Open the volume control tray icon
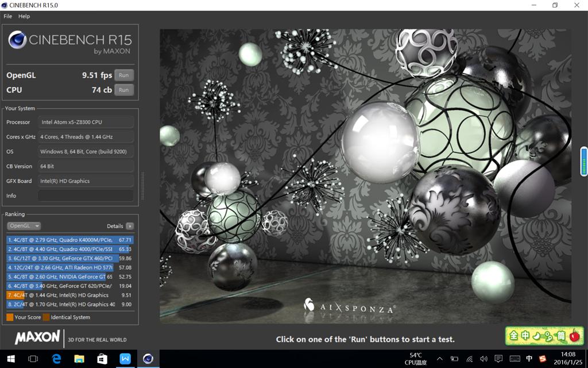 coord(483,359)
